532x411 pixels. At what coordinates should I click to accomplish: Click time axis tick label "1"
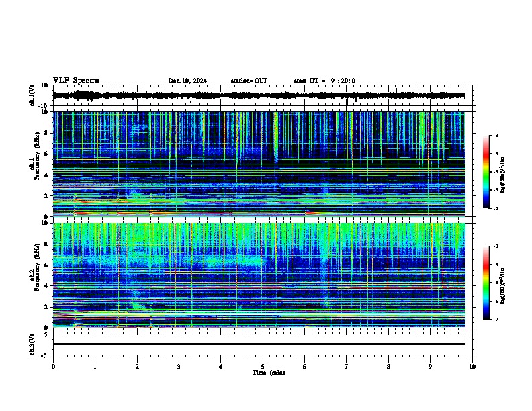pos(95,367)
